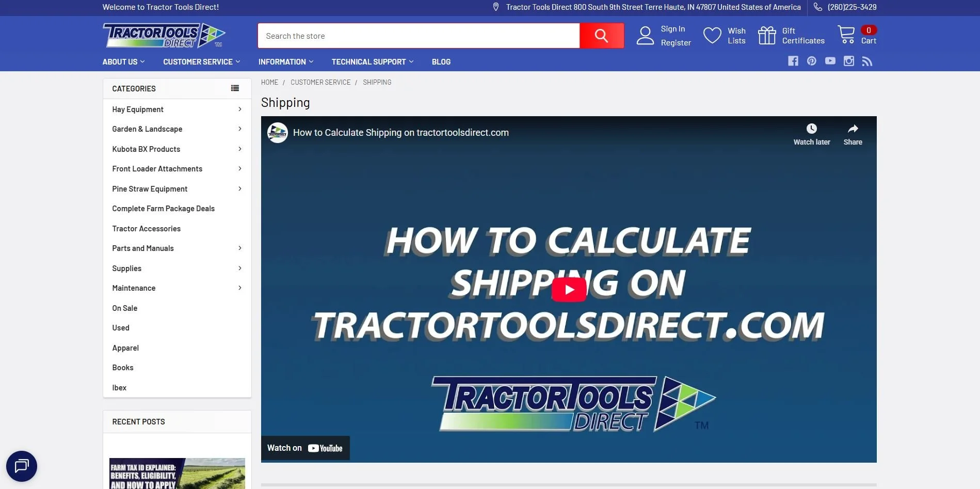Open Maintenance category link
The width and height of the screenshot is (980, 489).
tap(134, 288)
